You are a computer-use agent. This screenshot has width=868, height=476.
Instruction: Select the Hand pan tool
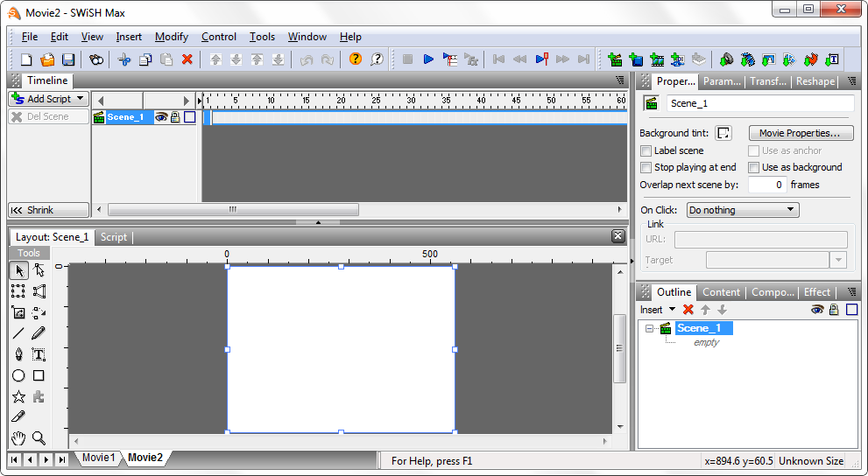(x=18, y=437)
